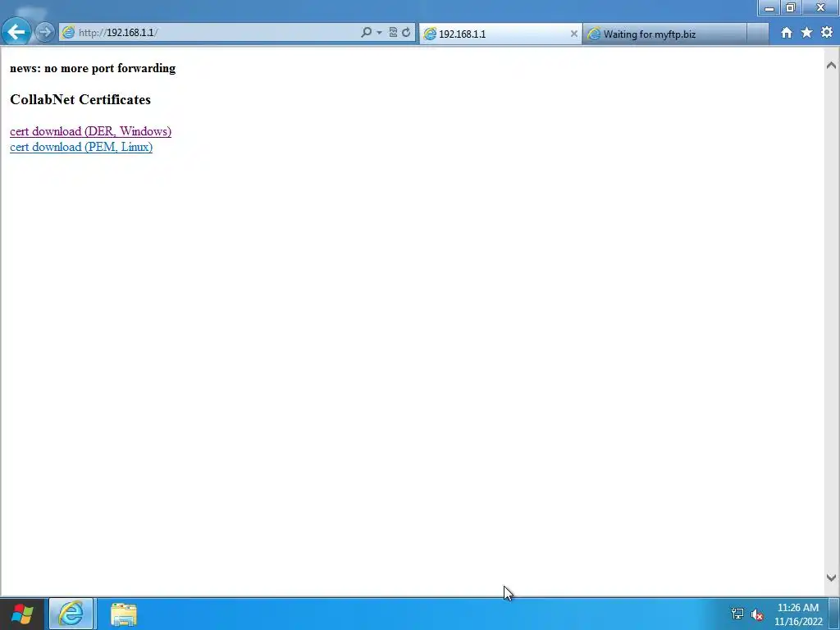The image size is (840, 630).
Task: Refresh the 192.168.1.1 page
Action: (x=407, y=33)
